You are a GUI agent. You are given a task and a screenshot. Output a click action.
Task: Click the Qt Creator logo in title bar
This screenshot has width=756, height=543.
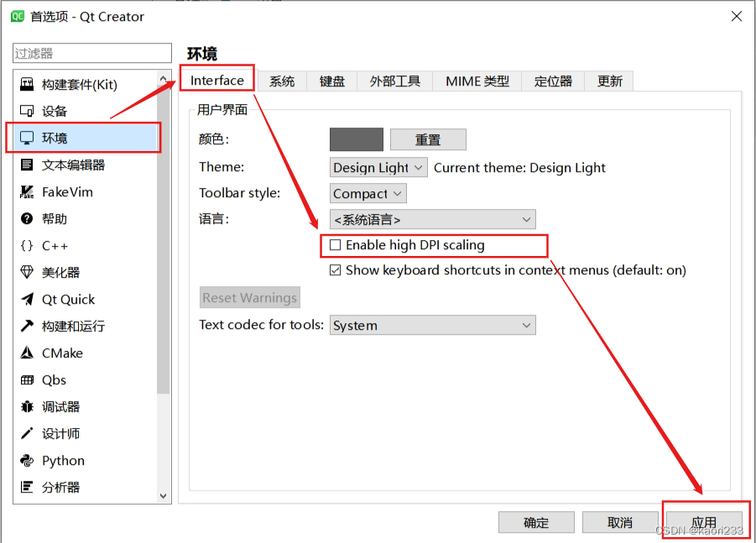point(18,17)
